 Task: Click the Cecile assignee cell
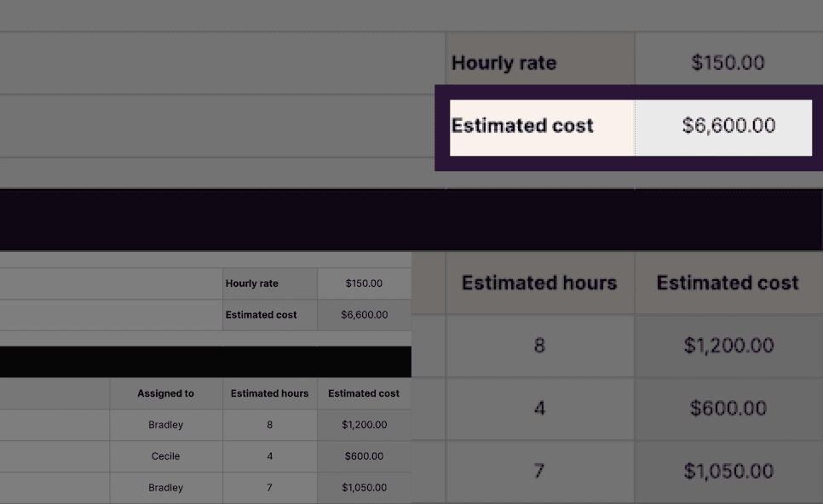point(165,456)
